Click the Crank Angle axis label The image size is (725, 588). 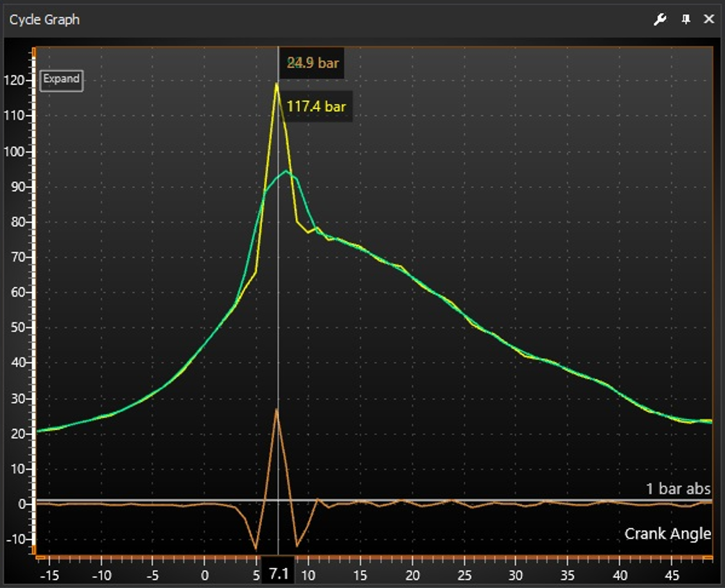[668, 534]
